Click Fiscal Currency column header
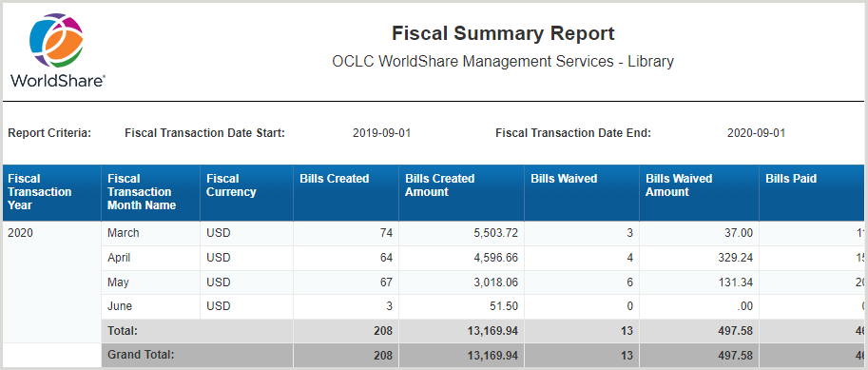The image size is (868, 370). pyautogui.click(x=246, y=193)
